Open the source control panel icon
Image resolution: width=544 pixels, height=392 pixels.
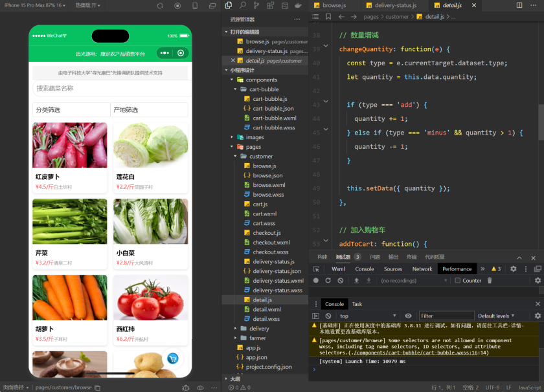coord(256,5)
